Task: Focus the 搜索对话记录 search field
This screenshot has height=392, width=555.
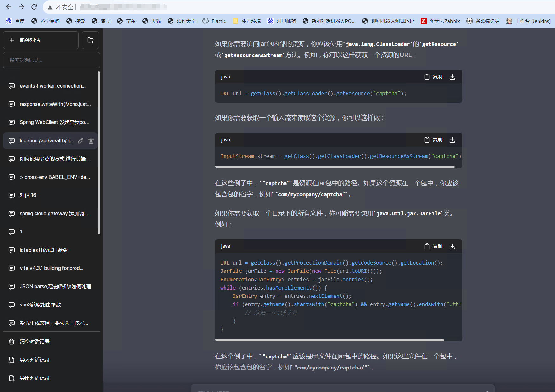Action: [x=51, y=60]
